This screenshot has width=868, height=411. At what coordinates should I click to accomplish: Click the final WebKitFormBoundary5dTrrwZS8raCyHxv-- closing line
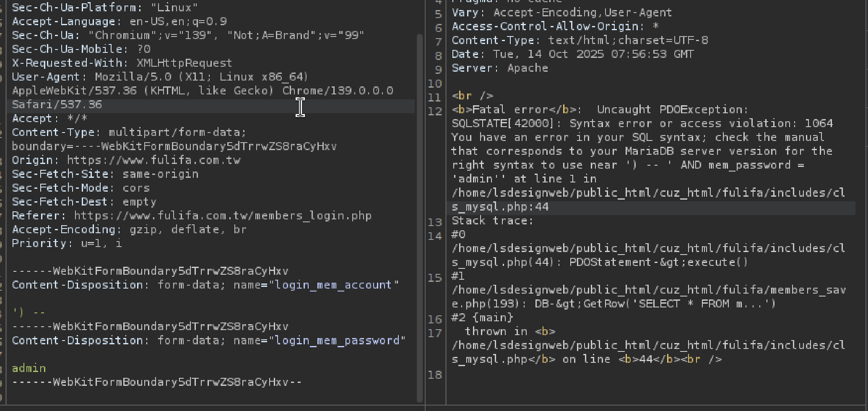(157, 382)
